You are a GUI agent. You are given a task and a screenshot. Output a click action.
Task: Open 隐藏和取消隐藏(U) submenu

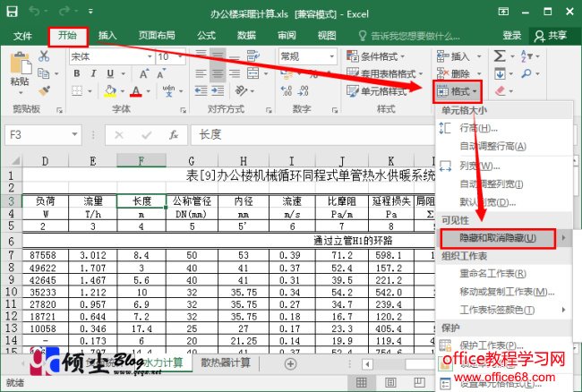[x=504, y=238]
